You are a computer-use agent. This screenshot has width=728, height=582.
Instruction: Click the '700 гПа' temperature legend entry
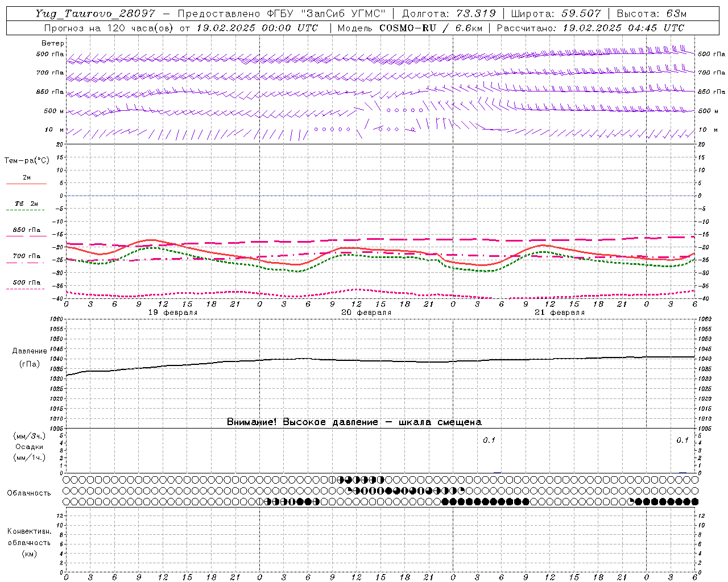pos(27,256)
